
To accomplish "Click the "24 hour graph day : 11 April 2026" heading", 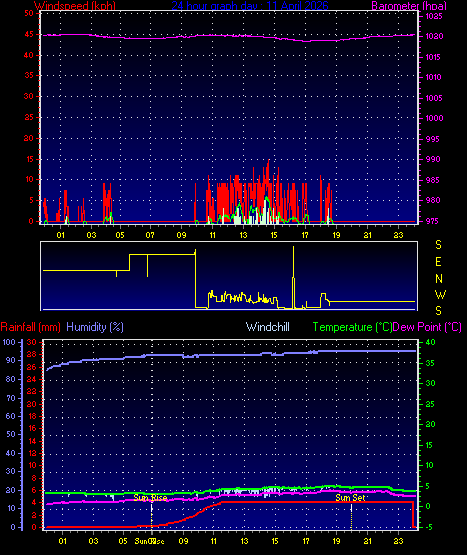I will point(250,6).
